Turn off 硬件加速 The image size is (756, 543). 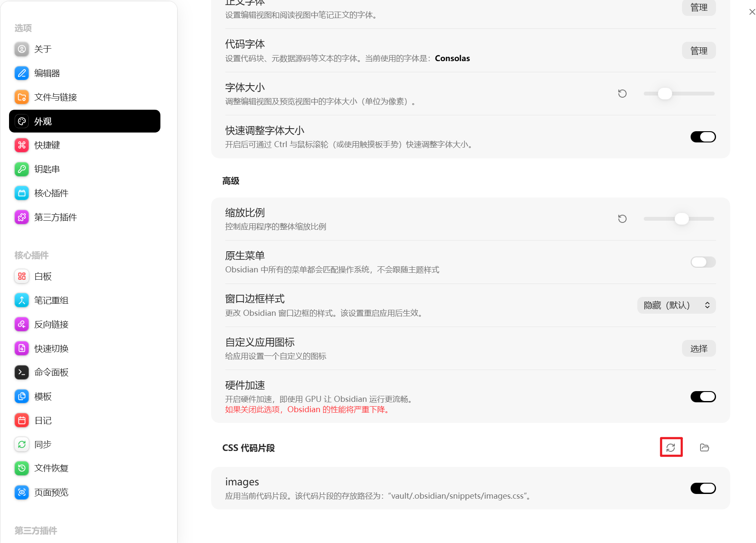[703, 396]
